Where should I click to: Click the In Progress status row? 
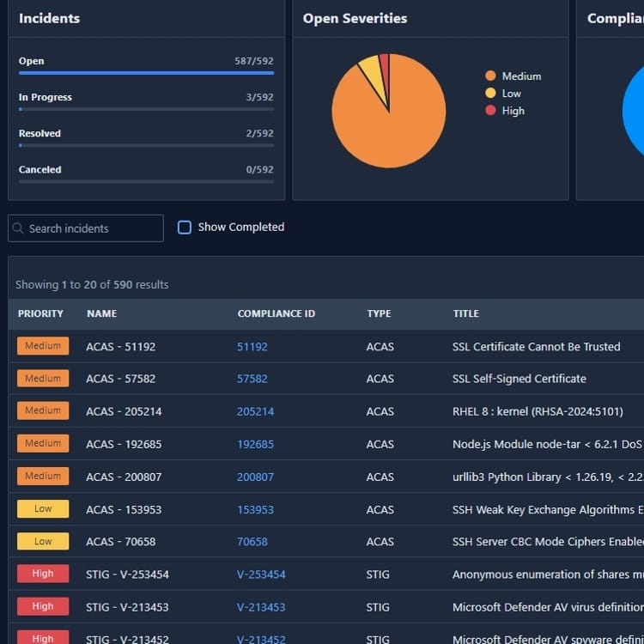coord(146,98)
